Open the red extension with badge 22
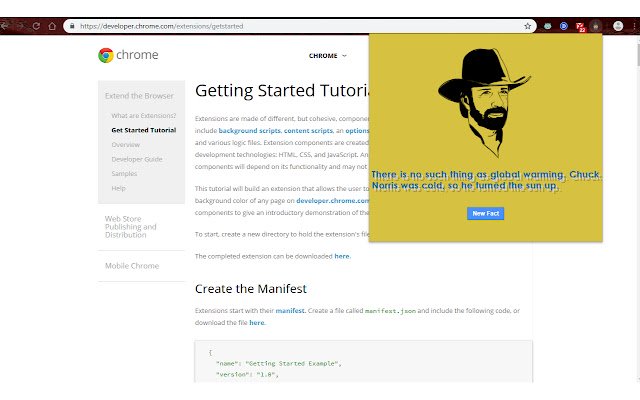The image size is (640, 400). (580, 27)
